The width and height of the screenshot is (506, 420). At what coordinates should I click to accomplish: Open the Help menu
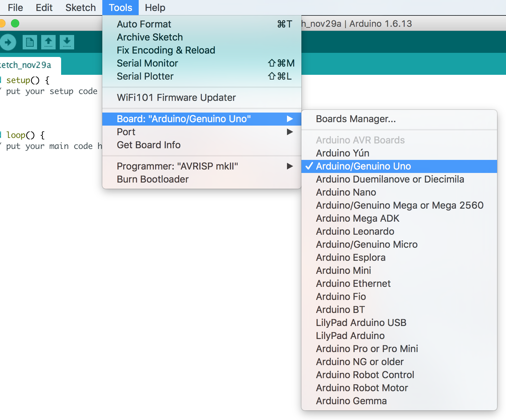155,8
